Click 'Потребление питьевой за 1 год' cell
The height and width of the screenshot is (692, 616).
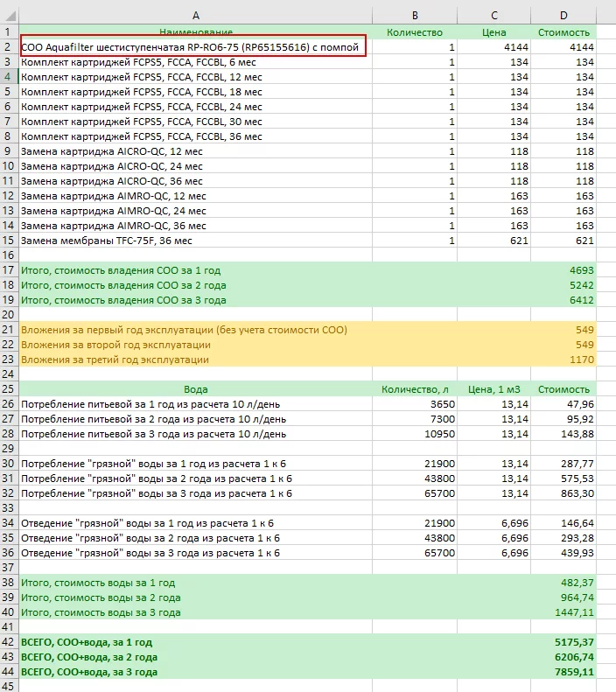coord(195,404)
